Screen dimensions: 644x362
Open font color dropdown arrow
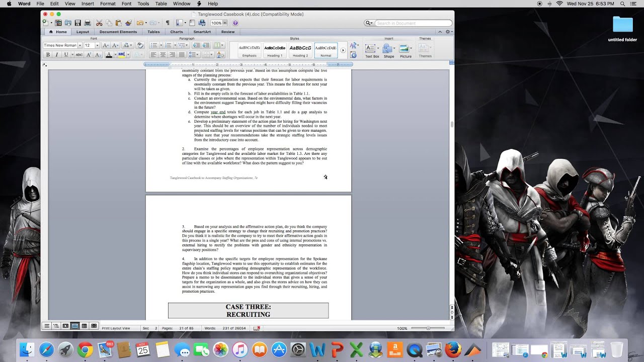point(115,54)
